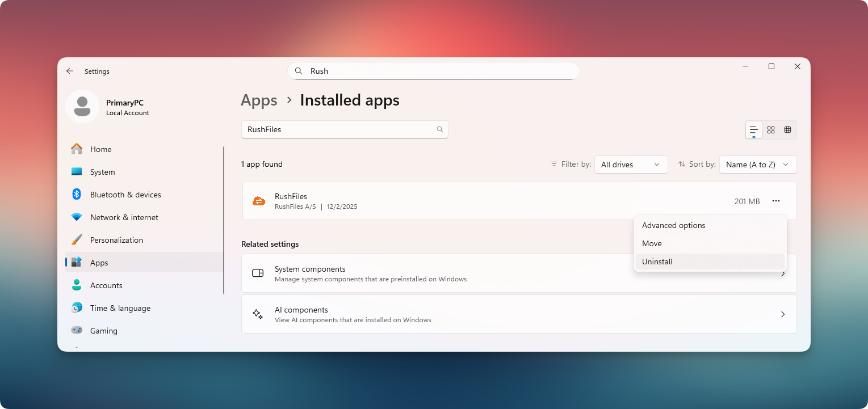Click the System monitor icon
The height and width of the screenshot is (409, 868).
point(77,172)
